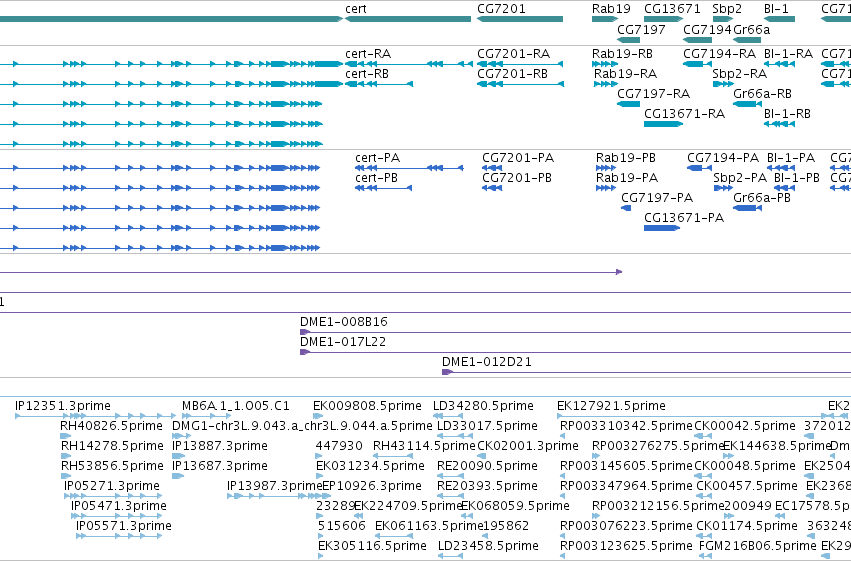
Task: Click the RH40826.5prime EST label
Action: 111,426
